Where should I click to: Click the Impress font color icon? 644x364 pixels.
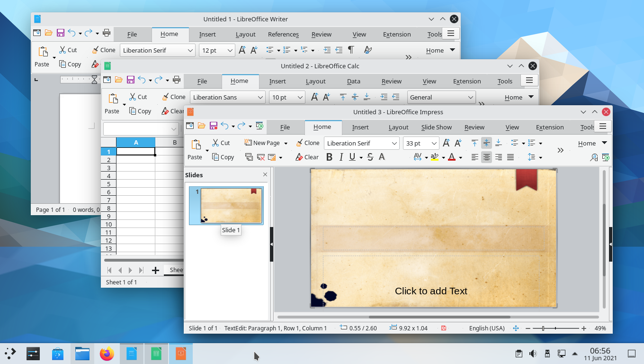tap(452, 157)
